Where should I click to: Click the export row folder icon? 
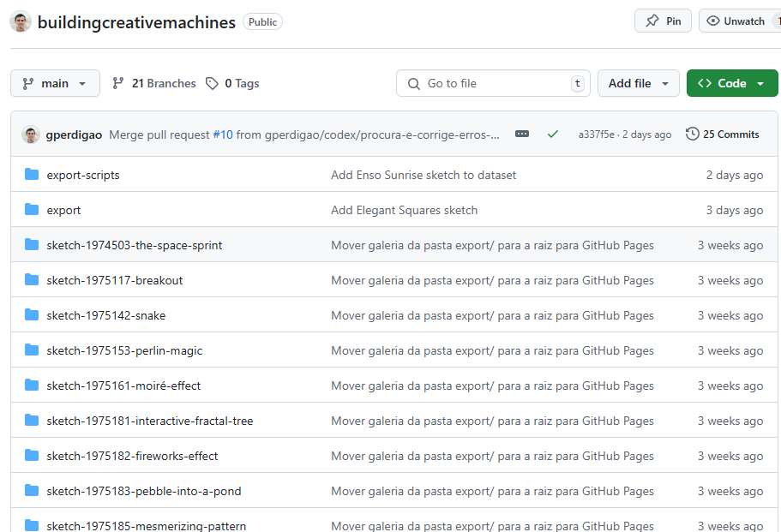coord(32,210)
